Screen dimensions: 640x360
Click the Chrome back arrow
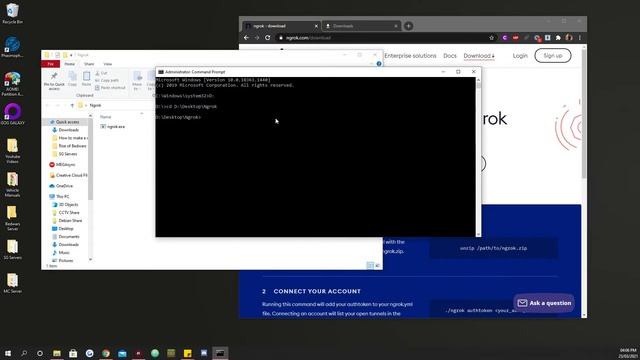pyautogui.click(x=246, y=38)
